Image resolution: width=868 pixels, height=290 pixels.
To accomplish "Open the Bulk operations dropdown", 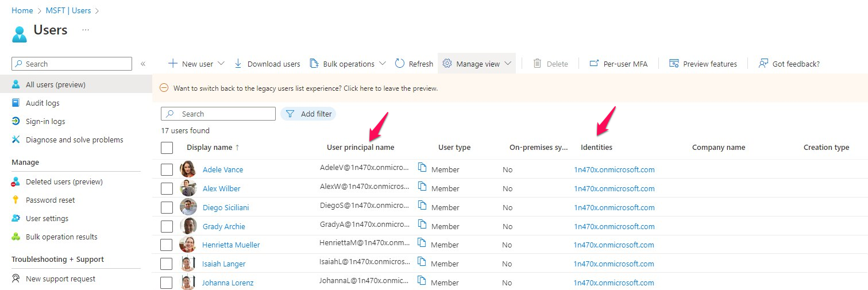I will point(383,64).
